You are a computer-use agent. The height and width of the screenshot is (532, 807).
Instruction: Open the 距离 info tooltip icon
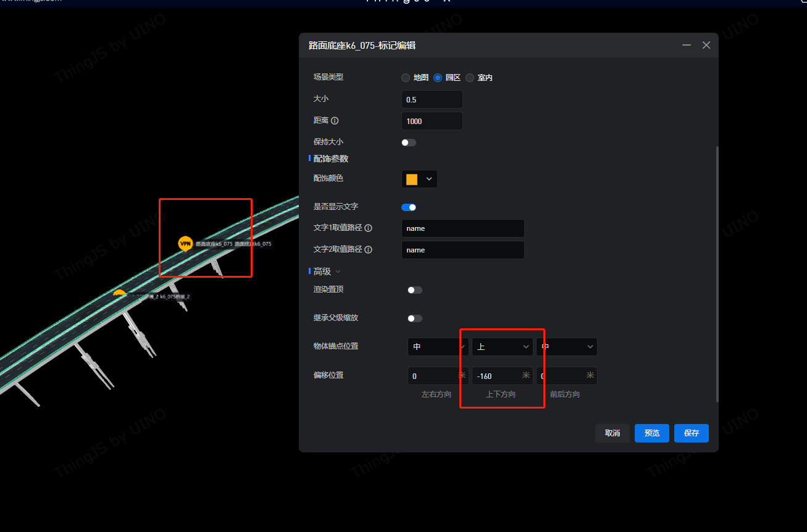tap(335, 121)
